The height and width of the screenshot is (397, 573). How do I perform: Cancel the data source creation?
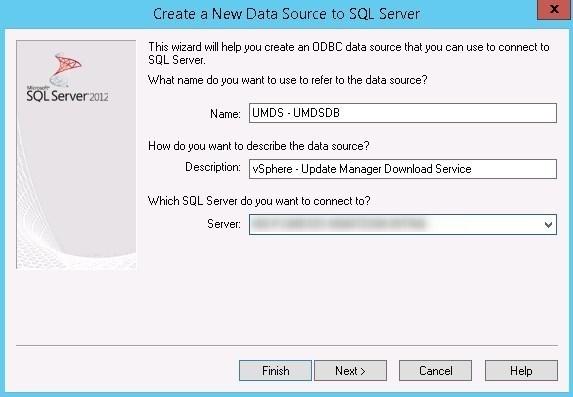click(x=435, y=371)
